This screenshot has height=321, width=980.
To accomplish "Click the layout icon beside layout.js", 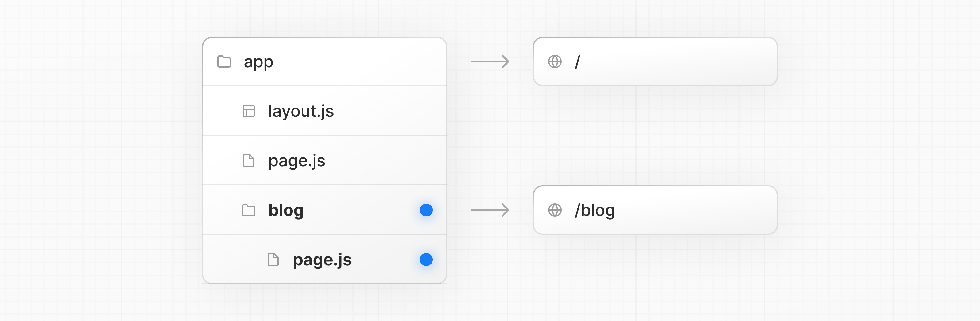I will pos(248,111).
